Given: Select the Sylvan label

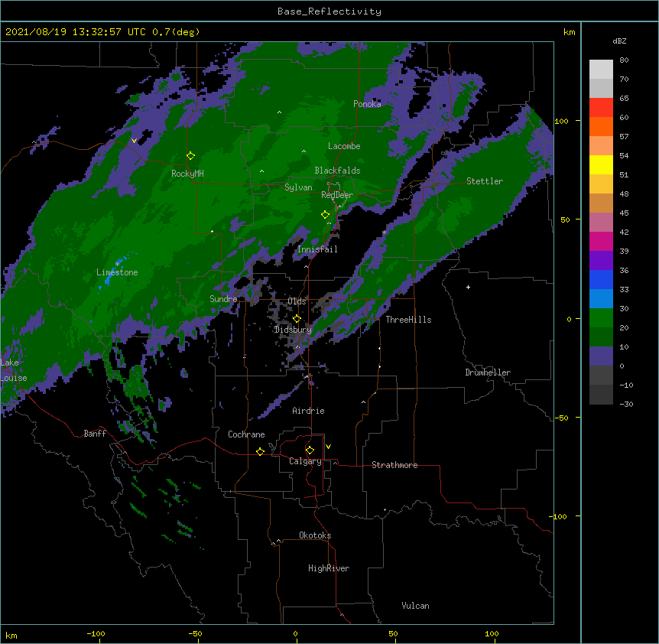Looking at the screenshot, I should pos(298,187).
